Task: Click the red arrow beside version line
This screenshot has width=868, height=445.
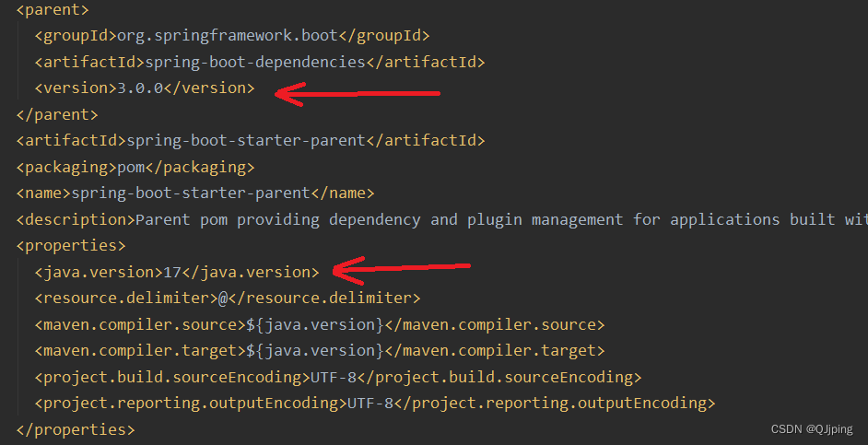Action: pyautogui.click(x=357, y=94)
